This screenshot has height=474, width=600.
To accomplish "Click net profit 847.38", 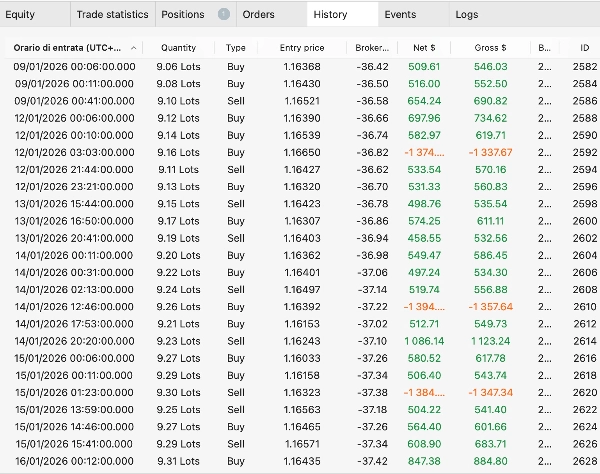I will point(424,461).
